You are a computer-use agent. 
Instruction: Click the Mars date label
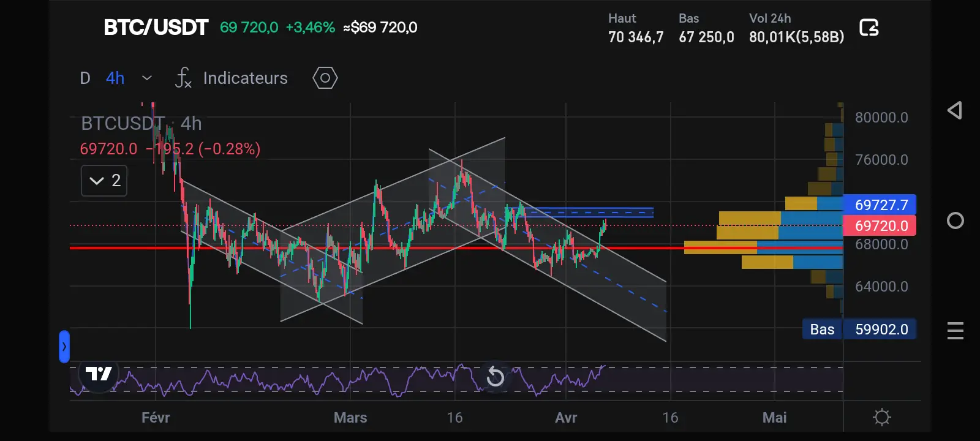(350, 418)
